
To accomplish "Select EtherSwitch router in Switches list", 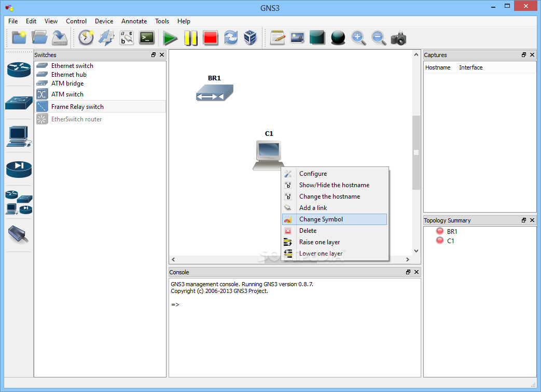I will pos(100,119).
